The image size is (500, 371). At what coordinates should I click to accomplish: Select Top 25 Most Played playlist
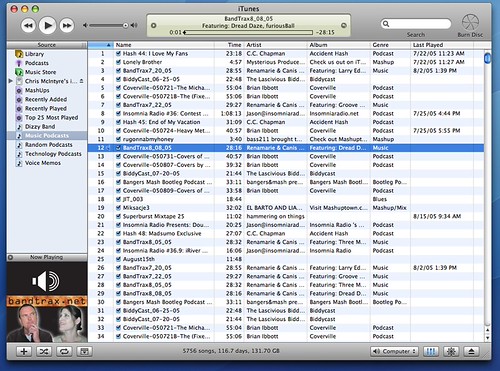[51, 117]
